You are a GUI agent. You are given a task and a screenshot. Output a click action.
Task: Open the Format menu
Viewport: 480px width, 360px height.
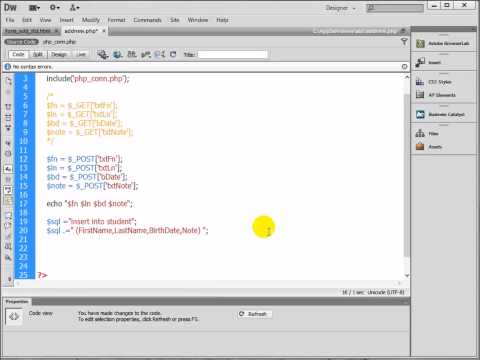[x=116, y=20]
